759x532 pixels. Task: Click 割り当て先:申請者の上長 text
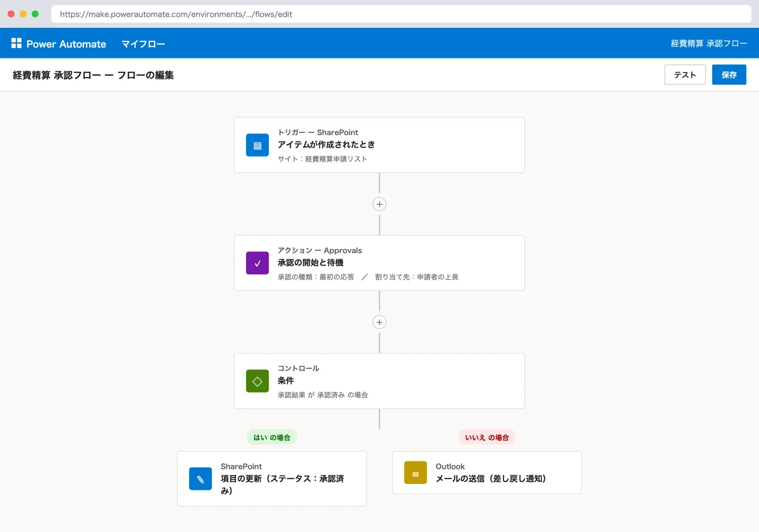417,277
